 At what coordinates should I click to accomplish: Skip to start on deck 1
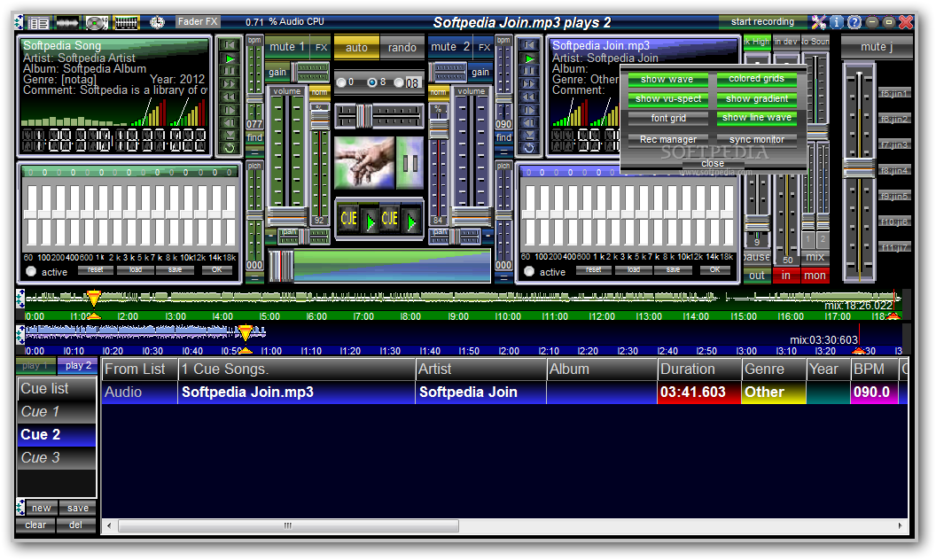coord(230,45)
